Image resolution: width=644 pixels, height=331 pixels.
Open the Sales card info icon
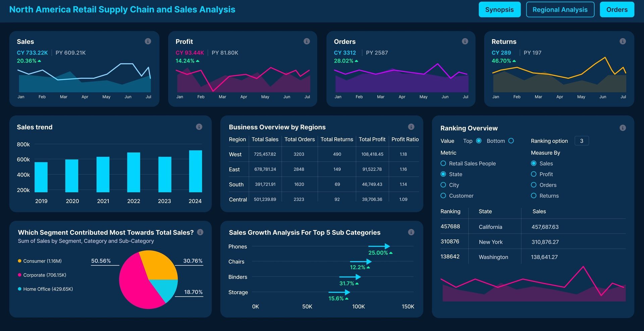pos(148,41)
